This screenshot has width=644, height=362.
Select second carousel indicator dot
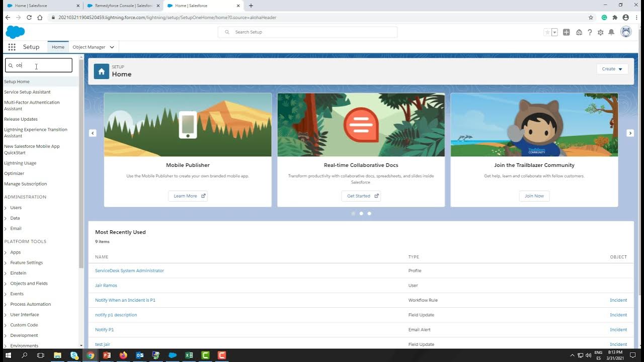[361, 214]
